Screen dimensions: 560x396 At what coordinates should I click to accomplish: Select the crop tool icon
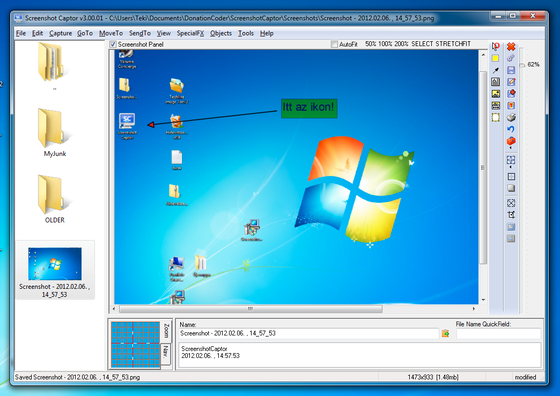point(511,215)
